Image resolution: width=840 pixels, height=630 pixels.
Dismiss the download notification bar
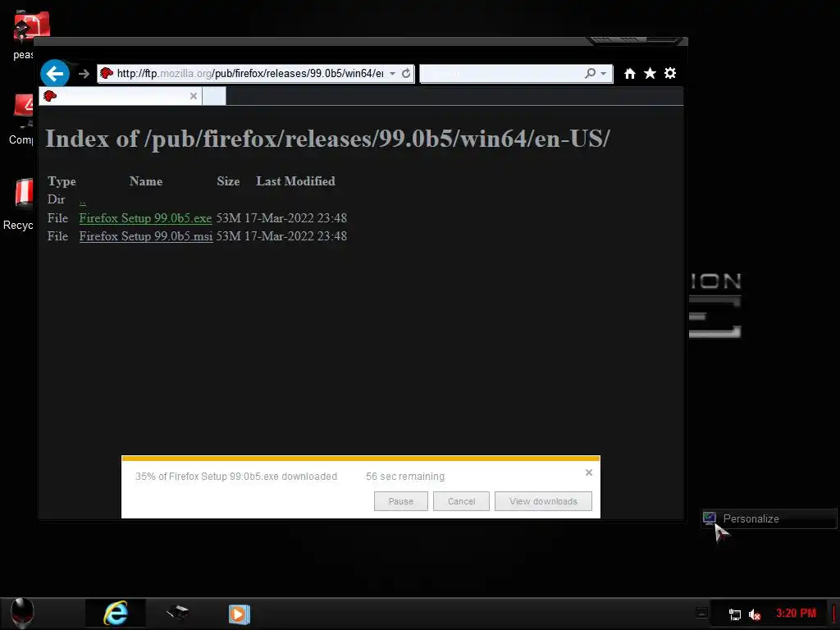(x=589, y=472)
